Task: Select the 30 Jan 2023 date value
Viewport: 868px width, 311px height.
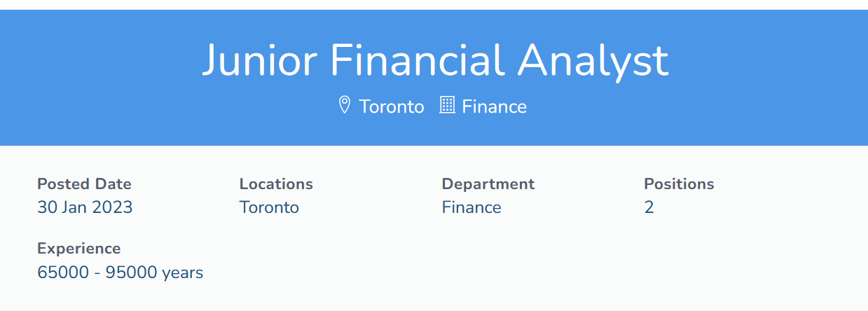Action: [85, 207]
